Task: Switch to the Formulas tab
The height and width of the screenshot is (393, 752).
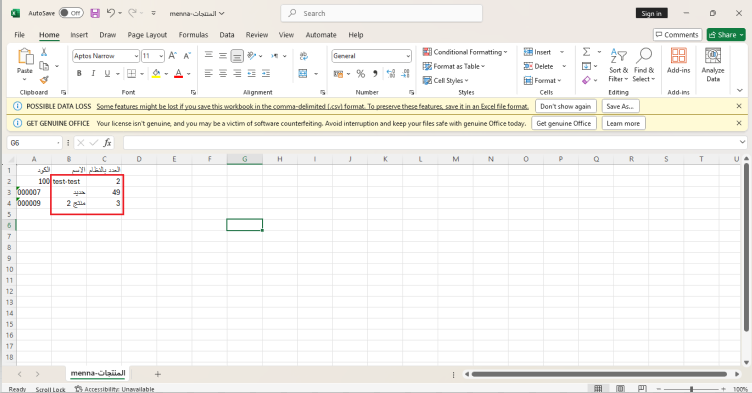Action: pyautogui.click(x=193, y=35)
